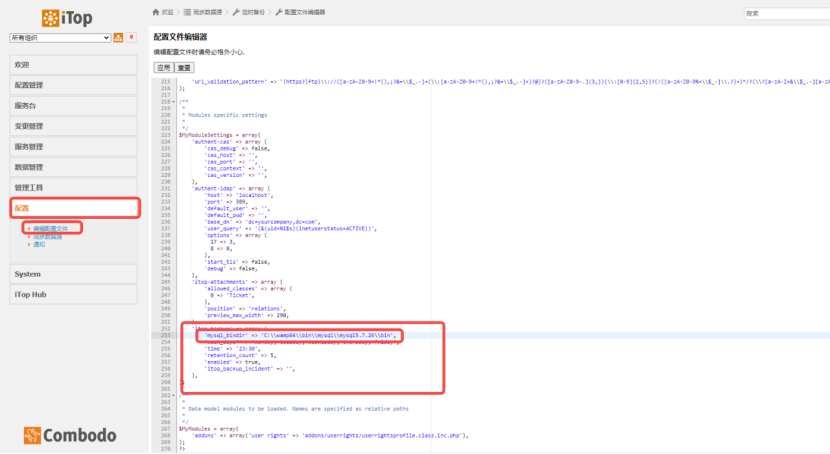Click the 'user_query' code line
The width and height of the screenshot is (830, 454).
(291, 229)
